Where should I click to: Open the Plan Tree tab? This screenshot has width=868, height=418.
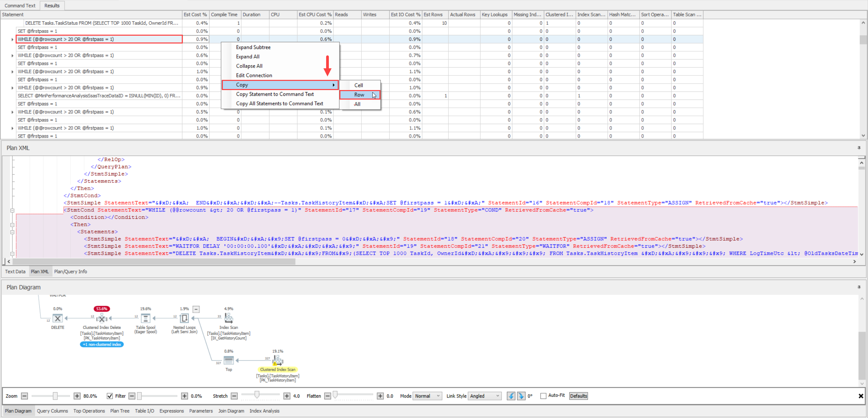(x=120, y=411)
